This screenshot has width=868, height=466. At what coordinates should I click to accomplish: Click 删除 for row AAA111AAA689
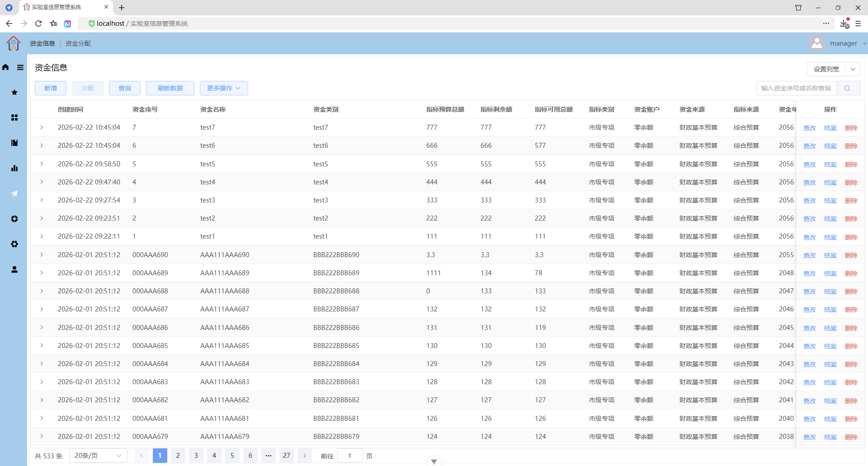851,273
